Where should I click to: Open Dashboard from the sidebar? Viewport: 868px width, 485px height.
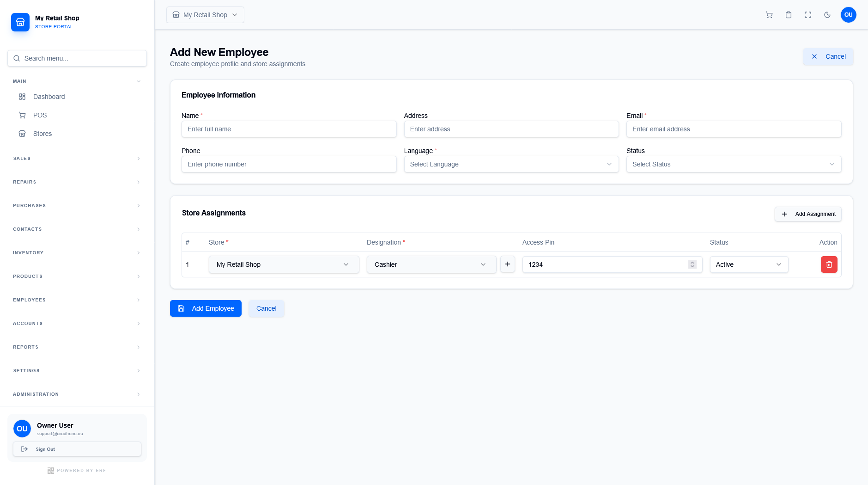(77, 97)
